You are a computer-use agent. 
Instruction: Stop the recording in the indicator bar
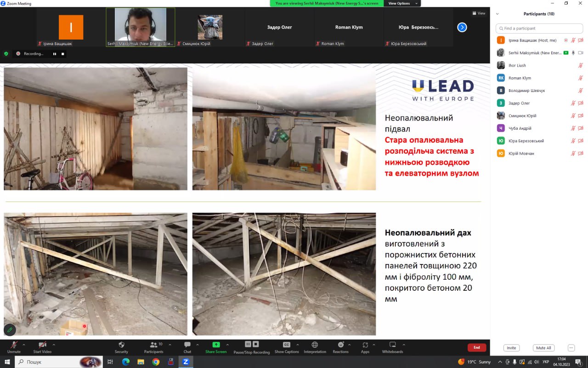click(x=63, y=54)
